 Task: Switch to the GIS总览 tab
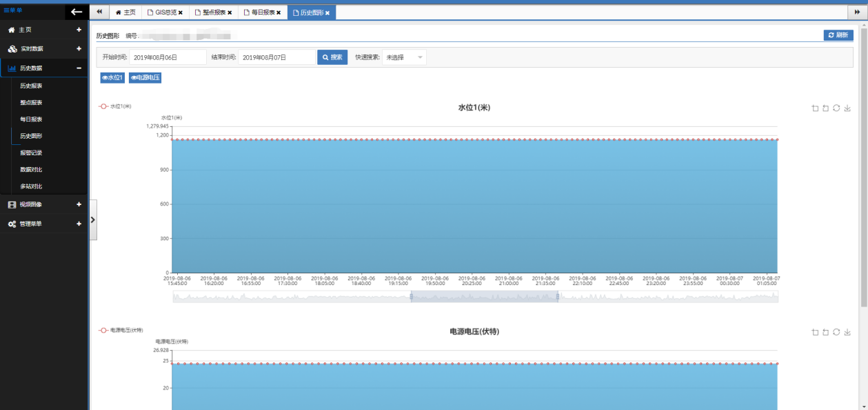pos(161,12)
